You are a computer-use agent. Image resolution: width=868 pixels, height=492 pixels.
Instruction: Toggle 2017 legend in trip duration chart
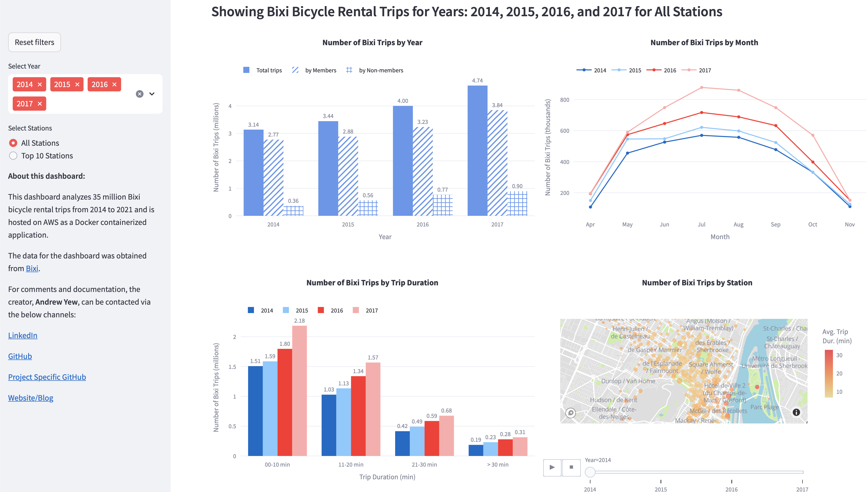[x=365, y=310]
